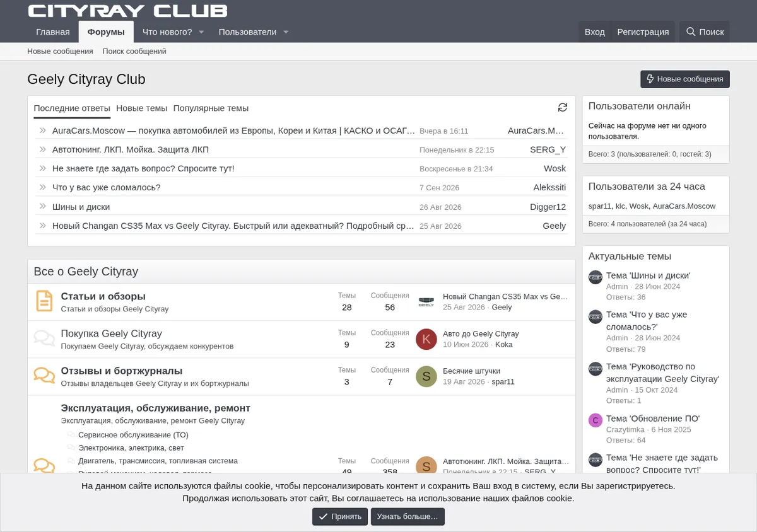Image resolution: width=757 pixels, height=532 pixels.
Task: Open spar11's olive S avatar
Action: pyautogui.click(x=426, y=376)
